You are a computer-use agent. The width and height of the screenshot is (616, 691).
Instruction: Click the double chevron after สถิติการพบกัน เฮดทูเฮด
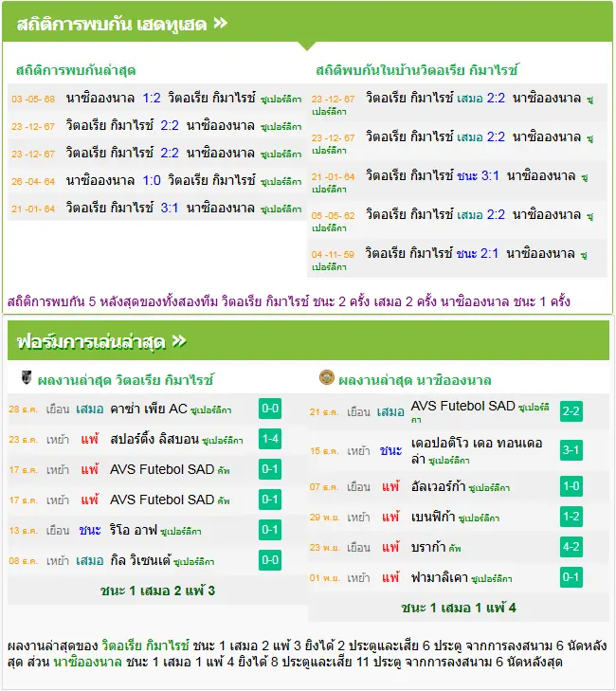click(220, 23)
